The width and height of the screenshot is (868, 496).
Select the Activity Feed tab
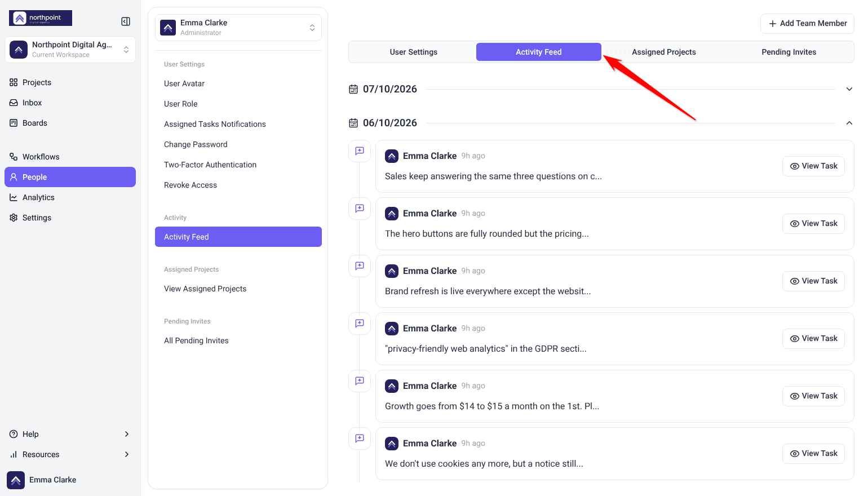point(539,52)
